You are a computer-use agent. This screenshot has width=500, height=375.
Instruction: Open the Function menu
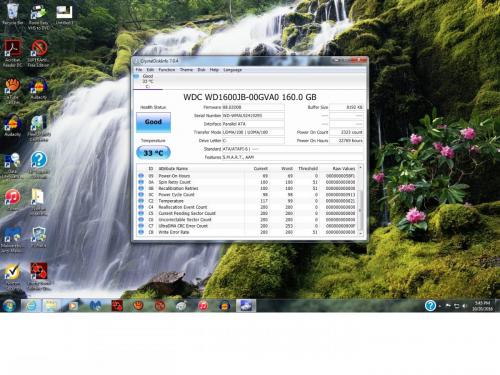tap(167, 70)
